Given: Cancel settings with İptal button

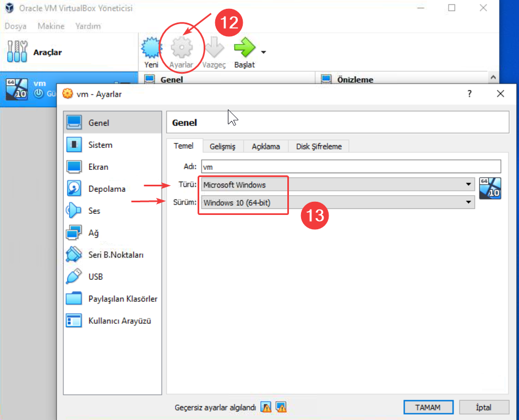Looking at the screenshot, I should point(484,407).
